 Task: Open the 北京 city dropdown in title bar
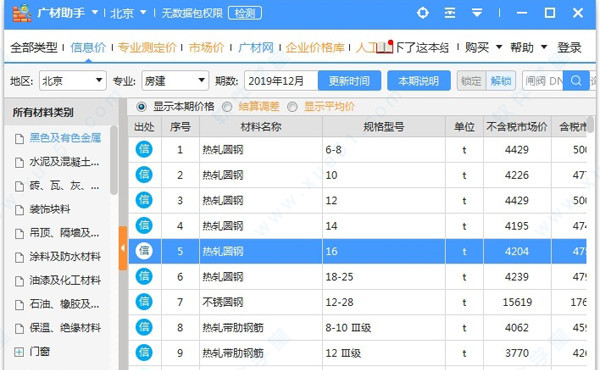coord(143,13)
